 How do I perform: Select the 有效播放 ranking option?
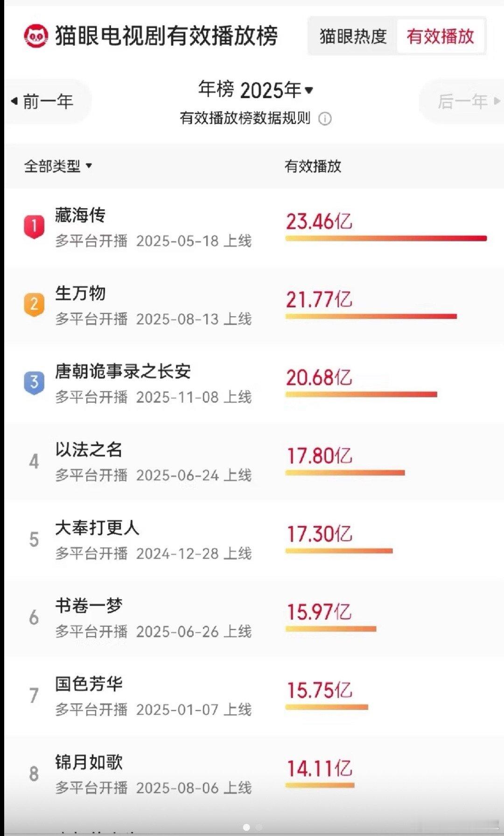[440, 36]
